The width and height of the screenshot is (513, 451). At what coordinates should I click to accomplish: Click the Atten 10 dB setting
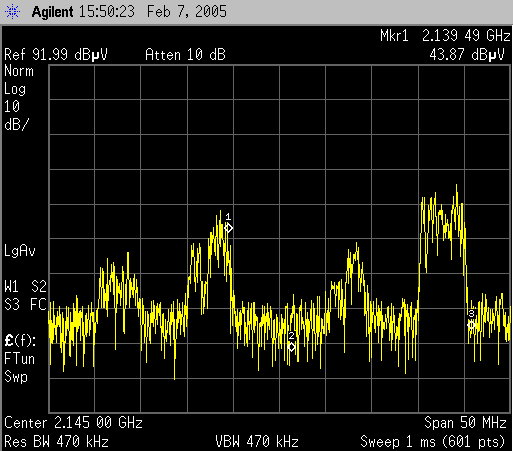click(185, 55)
